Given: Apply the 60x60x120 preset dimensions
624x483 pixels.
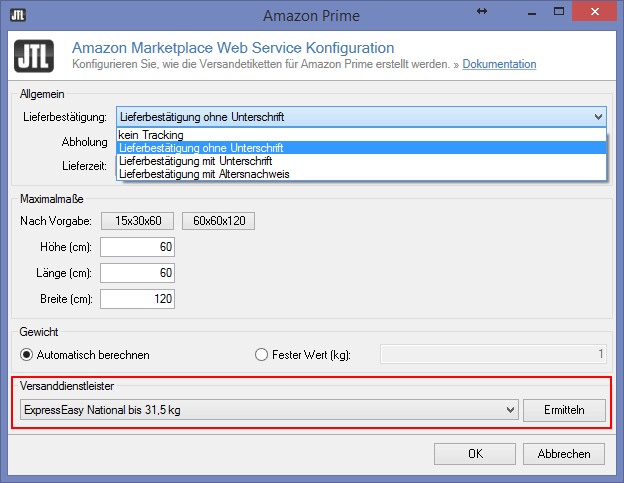Looking at the screenshot, I should point(220,221).
